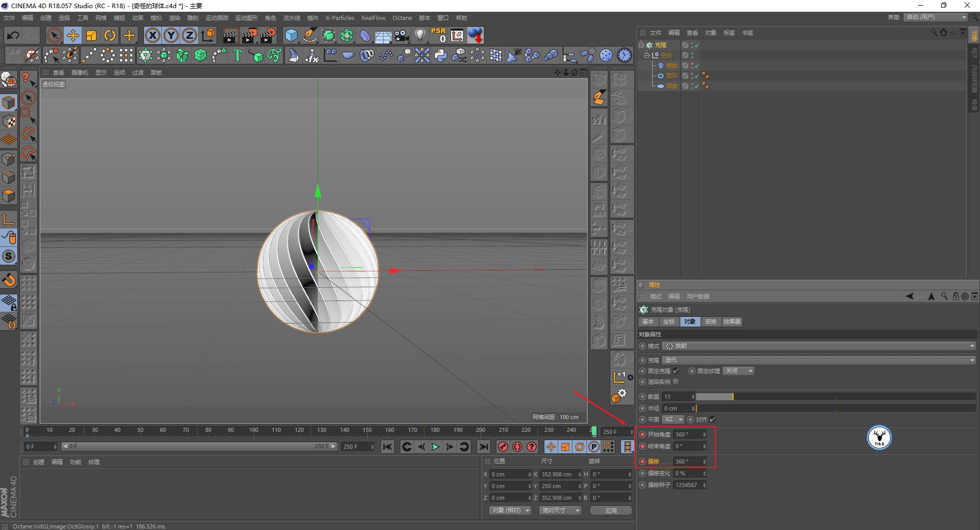Click the 应用 button in coordinates panel
Viewport: 980px width, 530px height.
coord(610,510)
